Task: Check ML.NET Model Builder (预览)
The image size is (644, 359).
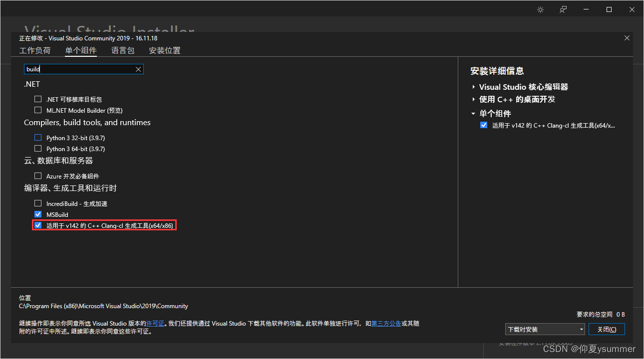Action: [x=38, y=110]
